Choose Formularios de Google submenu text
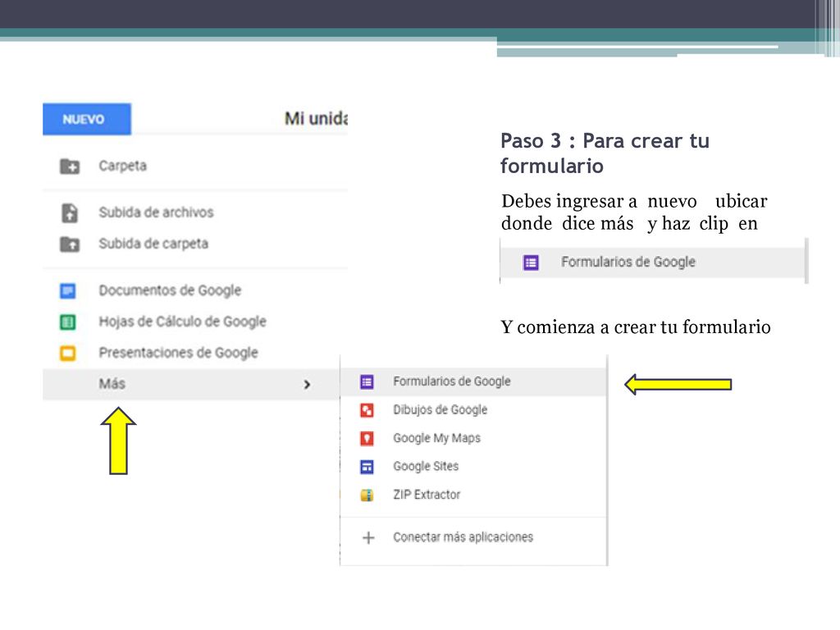Screen dimensions: 840x630 tap(452, 381)
